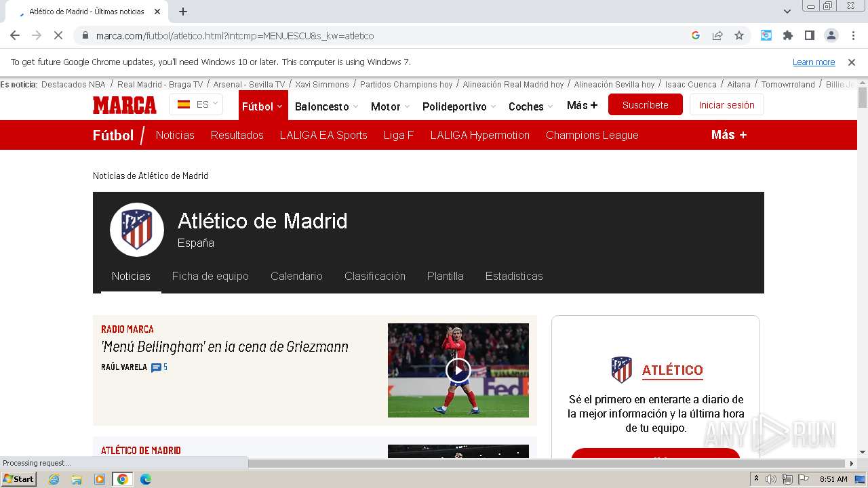Click the MARCA logo
Viewport: 868px width, 488px height.
(x=124, y=105)
